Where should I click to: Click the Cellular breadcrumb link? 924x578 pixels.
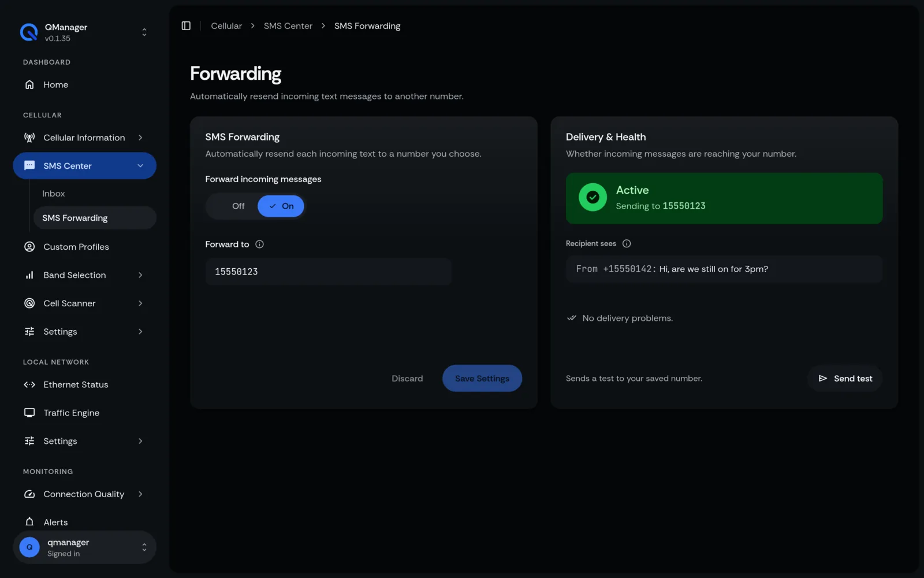coord(226,26)
